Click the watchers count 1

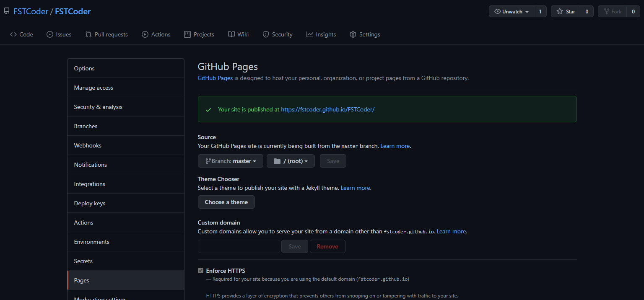[x=540, y=12]
